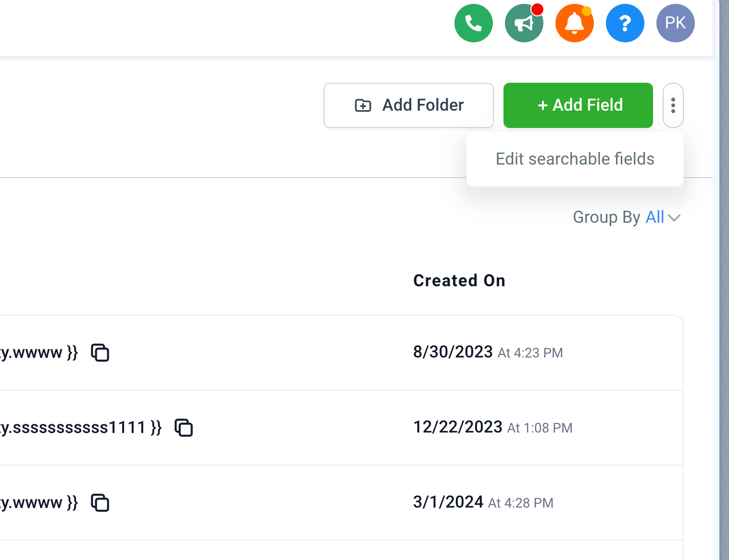Image resolution: width=729 pixels, height=560 pixels.
Task: Click the folder-plus icon in Add Folder
Action: pos(363,105)
